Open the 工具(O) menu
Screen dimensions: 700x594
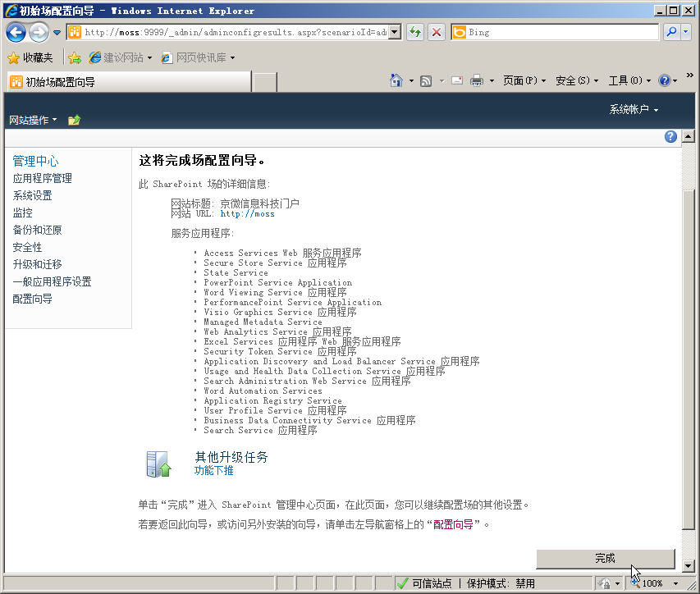click(x=629, y=80)
